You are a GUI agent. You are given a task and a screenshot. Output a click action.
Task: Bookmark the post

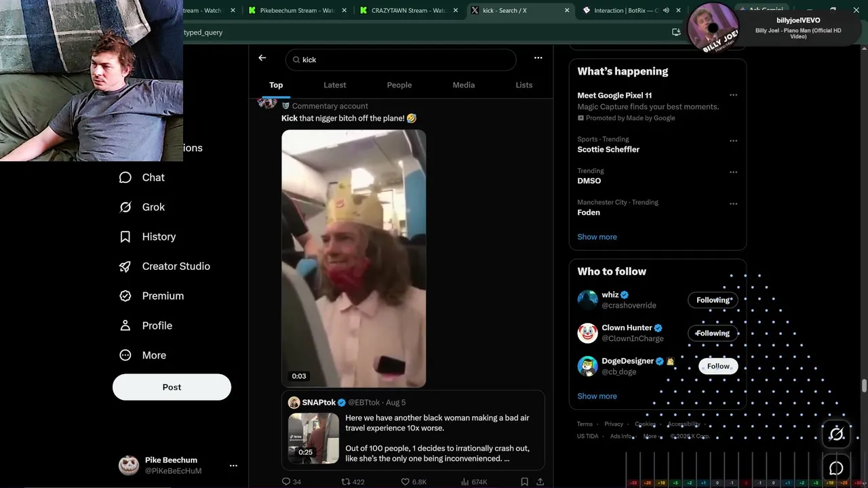[524, 482]
